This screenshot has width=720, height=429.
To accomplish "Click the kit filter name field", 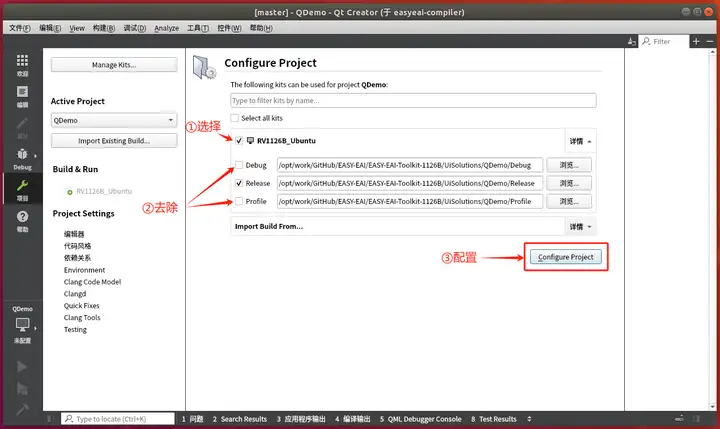I will point(413,101).
